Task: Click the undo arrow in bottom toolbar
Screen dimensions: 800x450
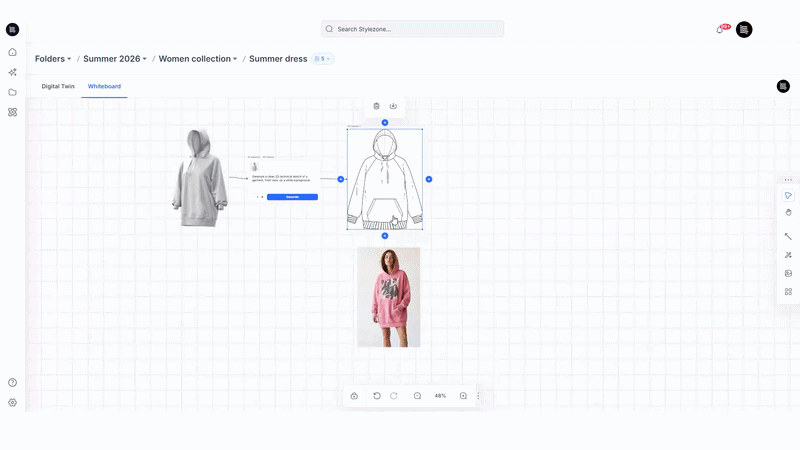Action: (377, 396)
